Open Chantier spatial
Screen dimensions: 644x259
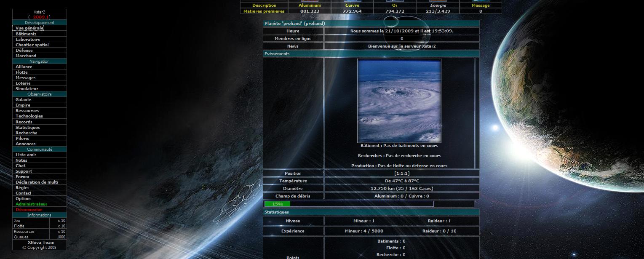tap(32, 45)
